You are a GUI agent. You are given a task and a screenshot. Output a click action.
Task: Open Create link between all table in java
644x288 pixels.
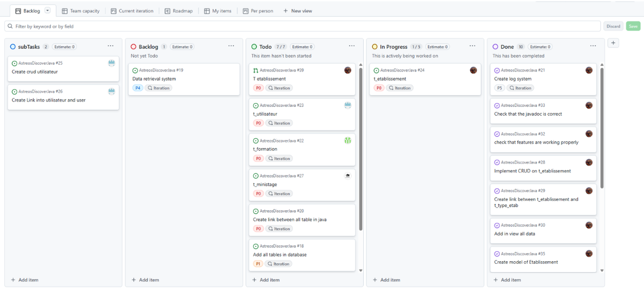pos(290,220)
